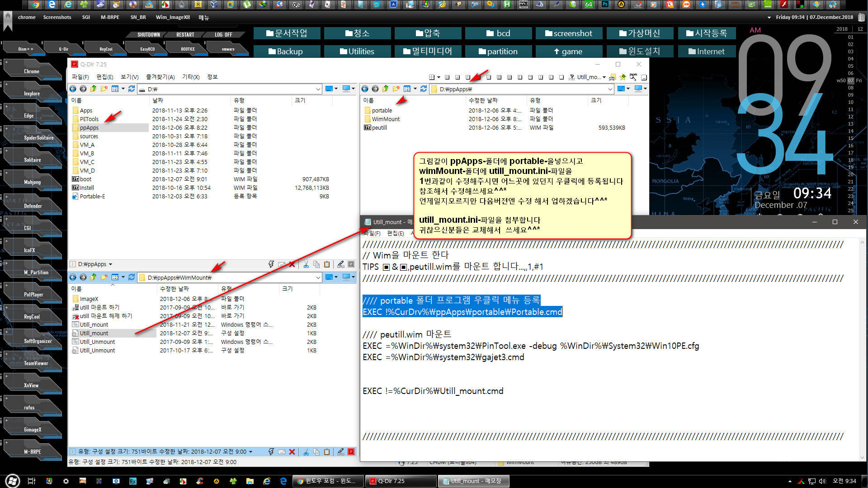Select the ppApps folder in D:\ pane
Screen dimensions: 868x488
click(x=89, y=128)
